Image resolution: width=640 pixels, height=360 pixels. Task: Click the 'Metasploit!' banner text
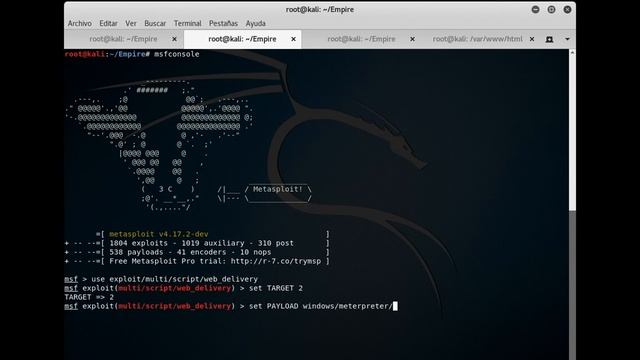(x=278, y=189)
